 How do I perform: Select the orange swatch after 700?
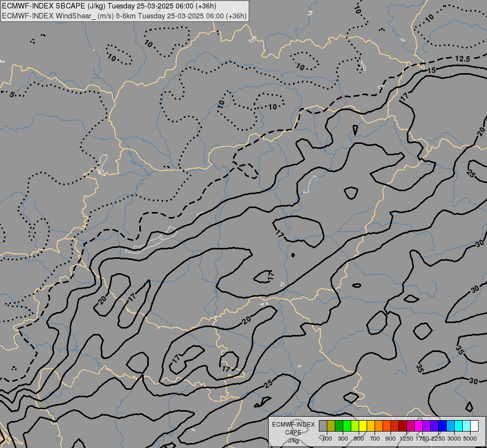379,426
